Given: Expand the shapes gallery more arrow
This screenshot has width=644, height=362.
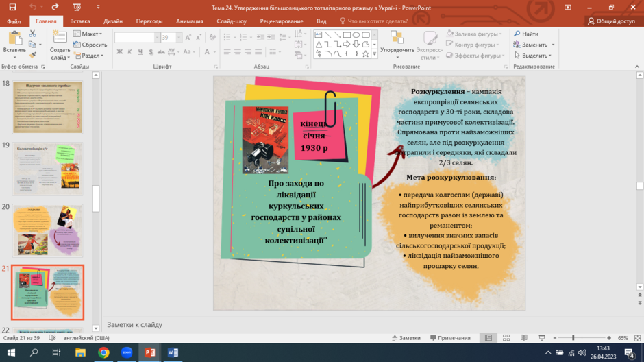Looking at the screenshot, I should coord(374,54).
